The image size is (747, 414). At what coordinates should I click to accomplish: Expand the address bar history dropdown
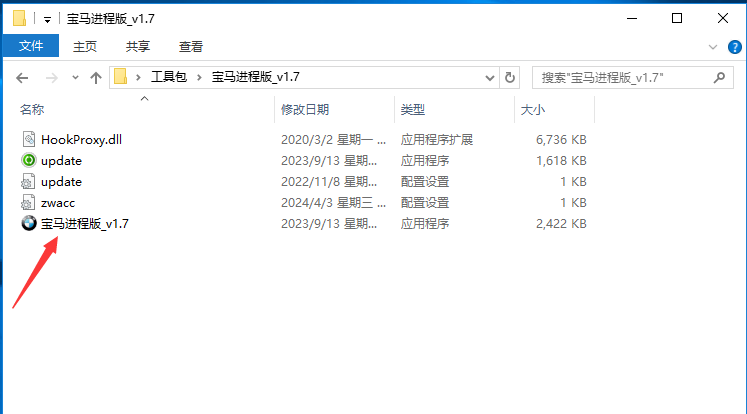(x=489, y=78)
